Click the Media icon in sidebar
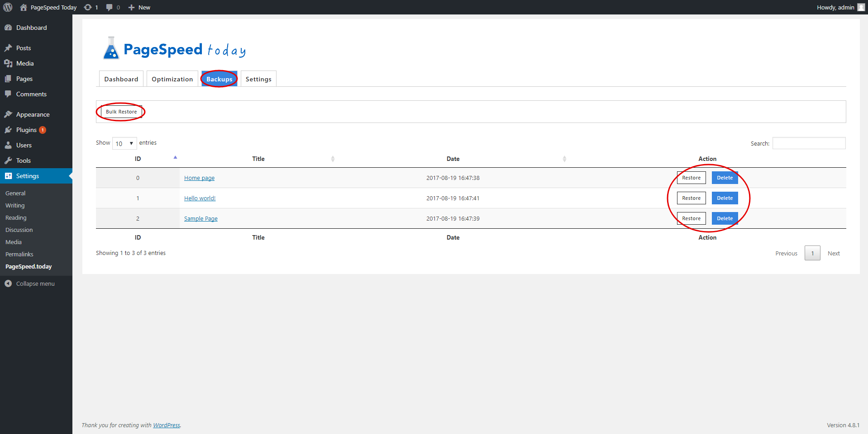868x434 pixels. click(x=8, y=63)
